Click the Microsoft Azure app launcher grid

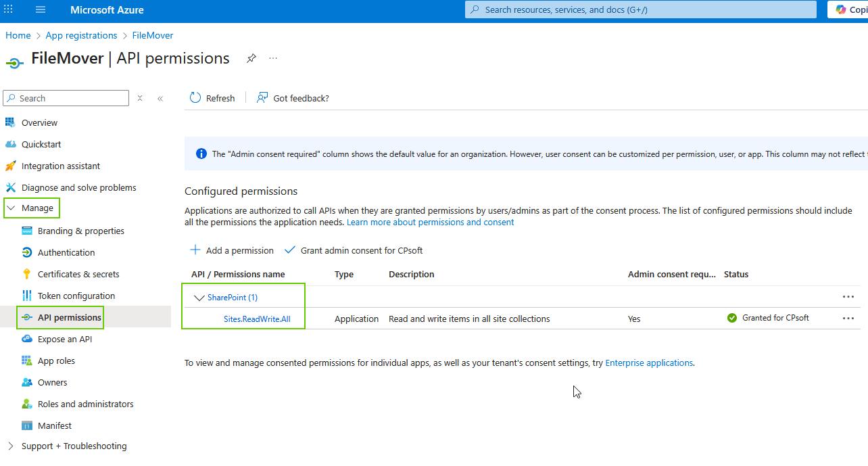(9, 9)
